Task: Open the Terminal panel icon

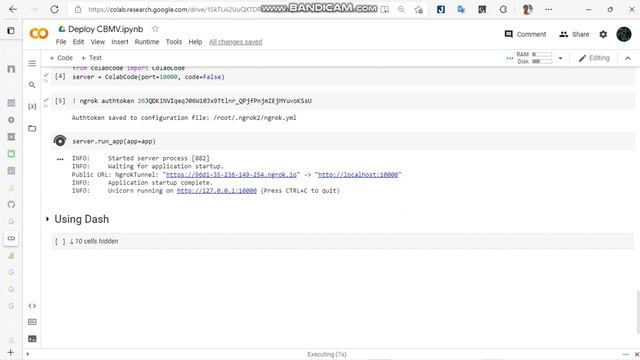Action: pos(32,339)
